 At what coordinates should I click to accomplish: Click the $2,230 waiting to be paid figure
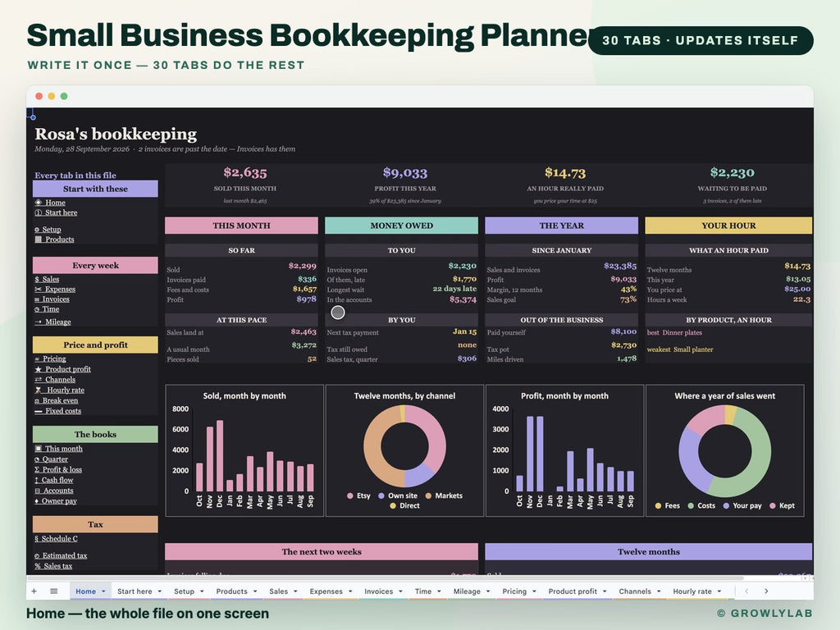732,172
